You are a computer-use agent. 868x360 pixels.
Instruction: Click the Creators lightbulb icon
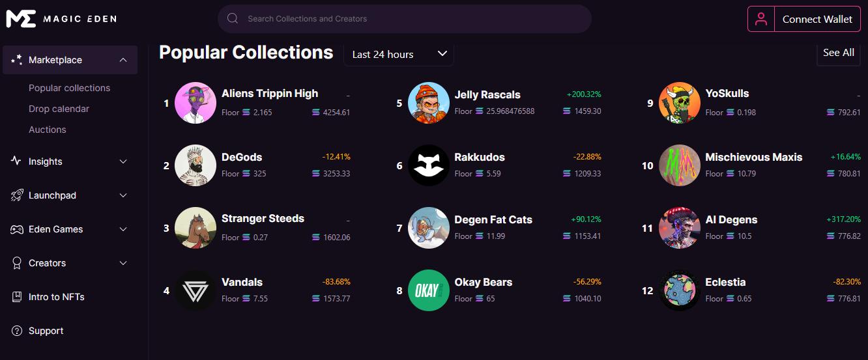(x=17, y=263)
